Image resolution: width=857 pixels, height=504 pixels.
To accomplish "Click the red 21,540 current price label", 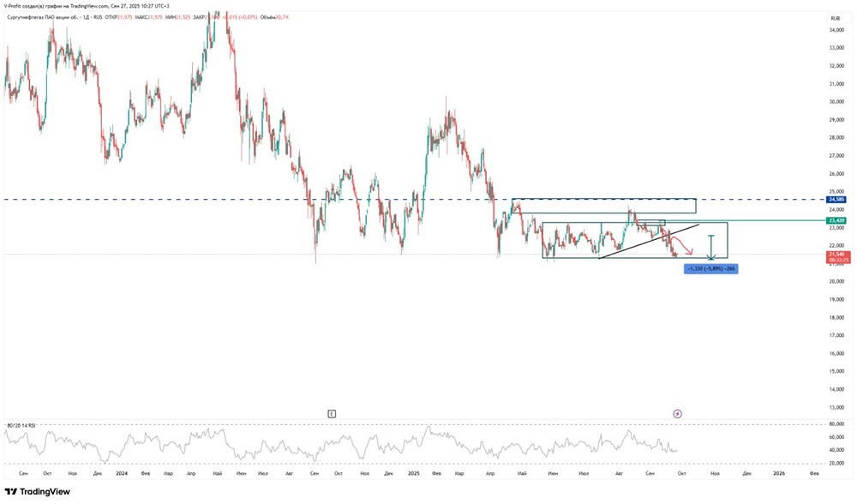I will click(836, 257).
